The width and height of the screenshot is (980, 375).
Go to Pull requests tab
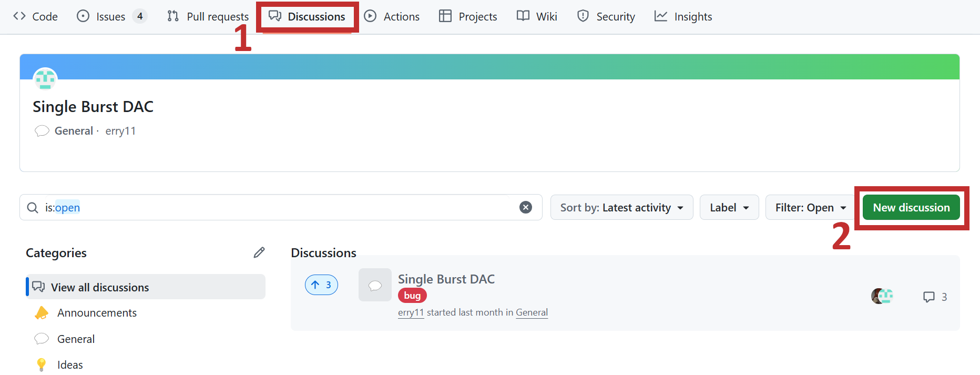[x=208, y=17]
